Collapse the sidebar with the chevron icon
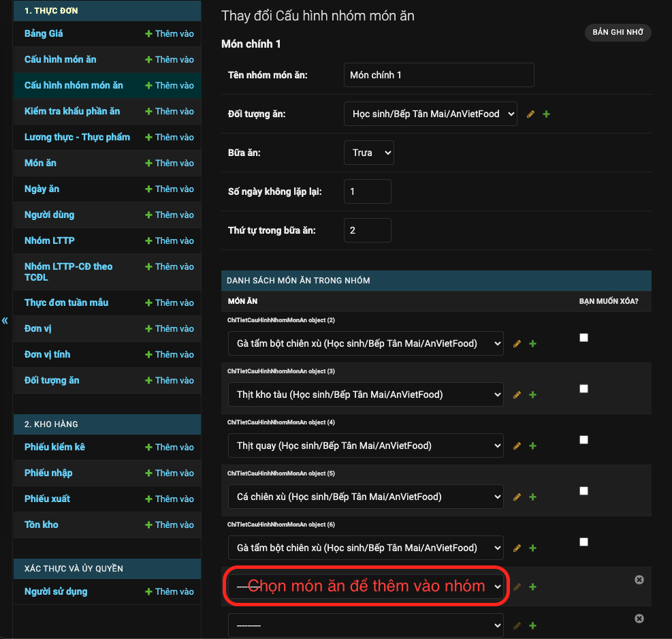 (x=5, y=320)
